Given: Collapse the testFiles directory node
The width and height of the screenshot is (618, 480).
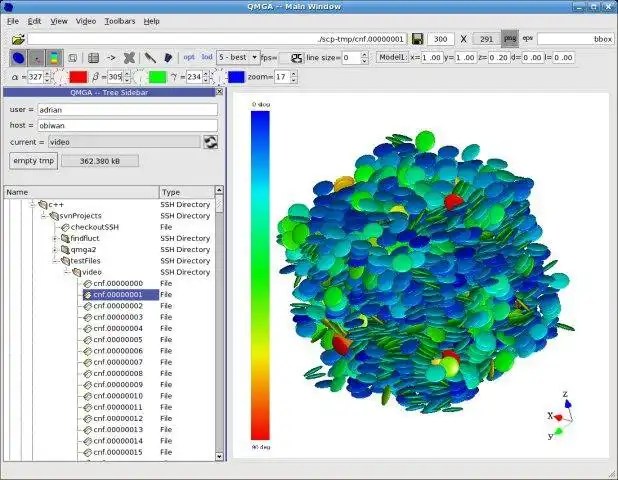Looking at the screenshot, I should [55, 261].
